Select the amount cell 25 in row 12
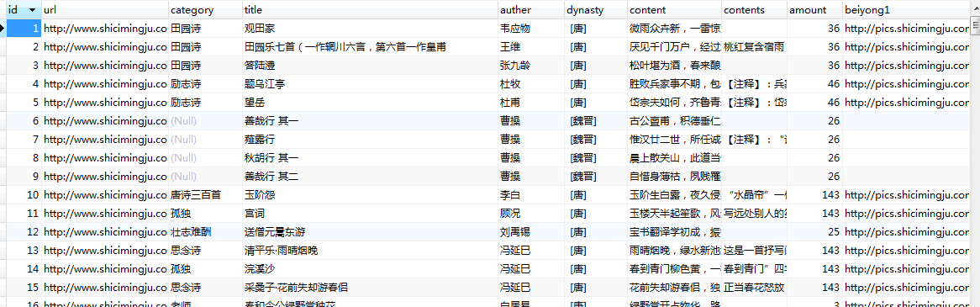980x307 pixels. click(814, 231)
